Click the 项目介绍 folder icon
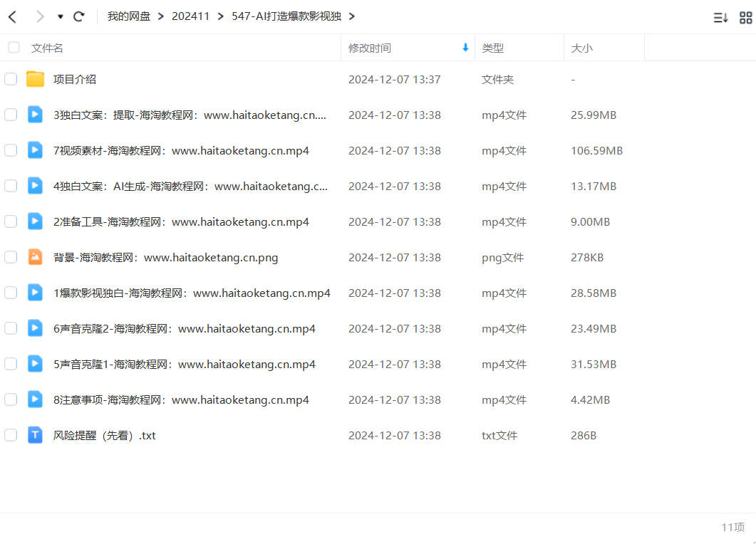Screen dimensions: 756x544 (x=35, y=78)
